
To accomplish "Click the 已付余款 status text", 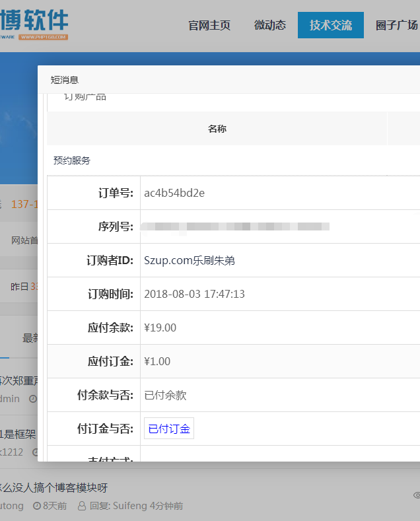I will point(165,395).
